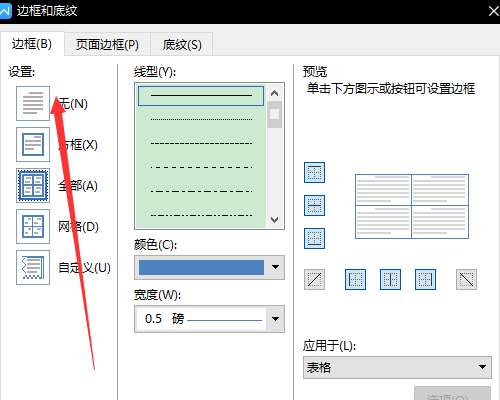Pick the 全部(A) all-borders setting icon
This screenshot has height=400, width=500.
point(33,185)
